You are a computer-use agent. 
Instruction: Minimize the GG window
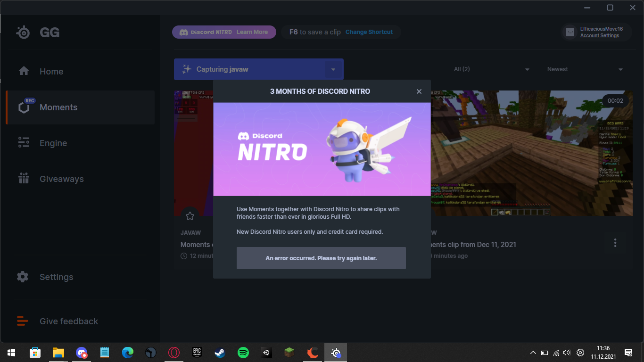[587, 7]
